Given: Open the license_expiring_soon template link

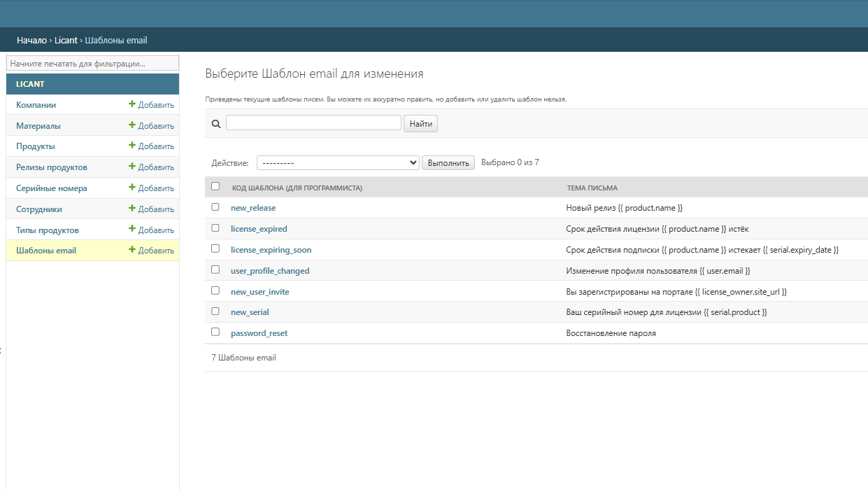Looking at the screenshot, I should pos(271,250).
